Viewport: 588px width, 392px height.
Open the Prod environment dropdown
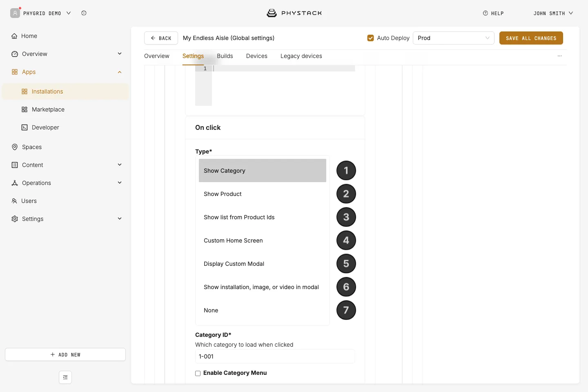click(454, 38)
